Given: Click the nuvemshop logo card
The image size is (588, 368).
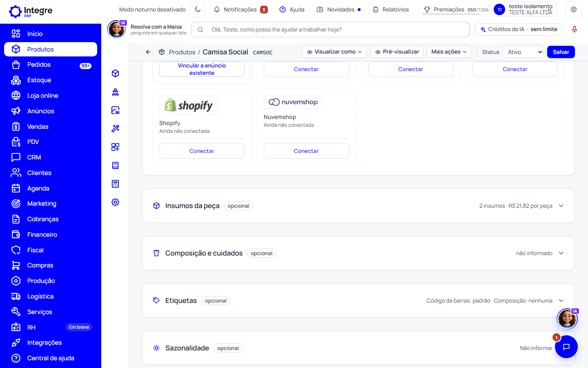Looking at the screenshot, I should (293, 102).
